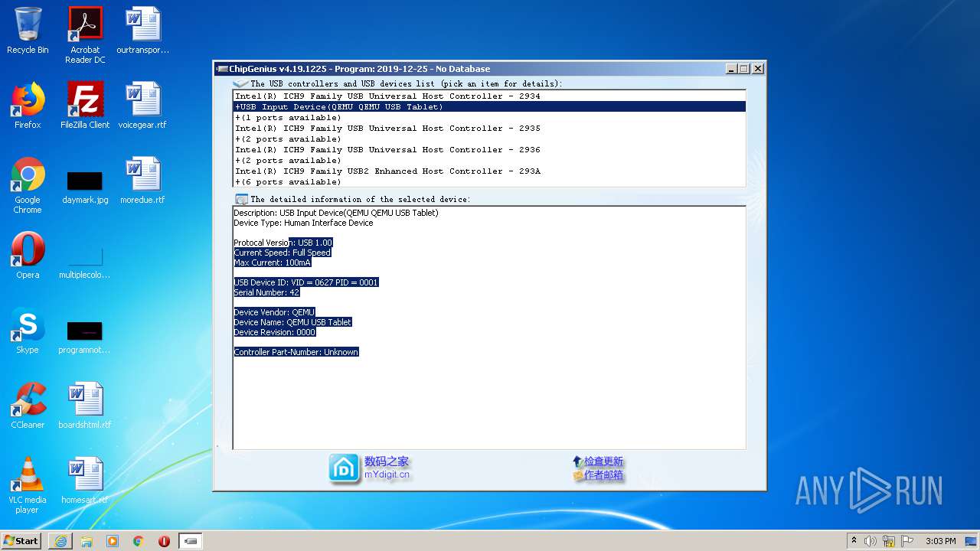
Task: Open the multiplecolo... file icon
Action: [x=85, y=262]
